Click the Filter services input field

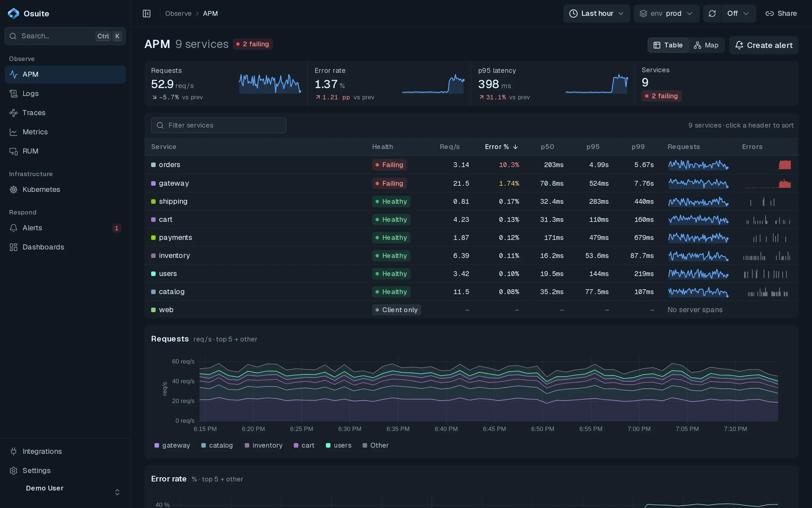coord(219,125)
